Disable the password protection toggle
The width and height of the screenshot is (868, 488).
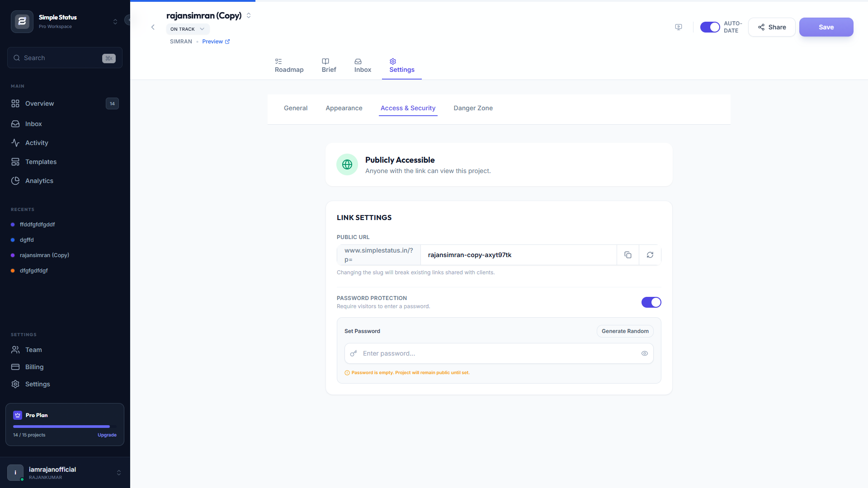651,302
